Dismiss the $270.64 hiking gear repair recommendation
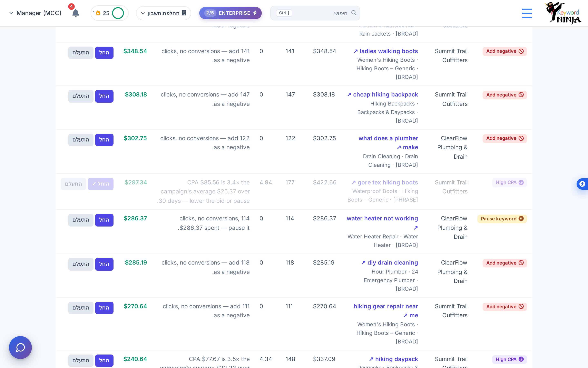 pos(81,308)
